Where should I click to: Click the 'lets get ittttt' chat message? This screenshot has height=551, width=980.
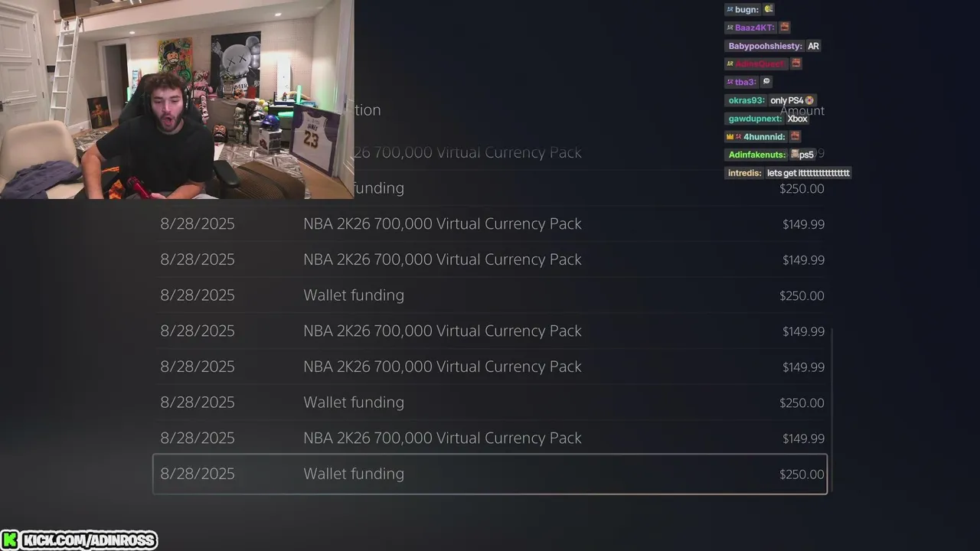(808, 173)
